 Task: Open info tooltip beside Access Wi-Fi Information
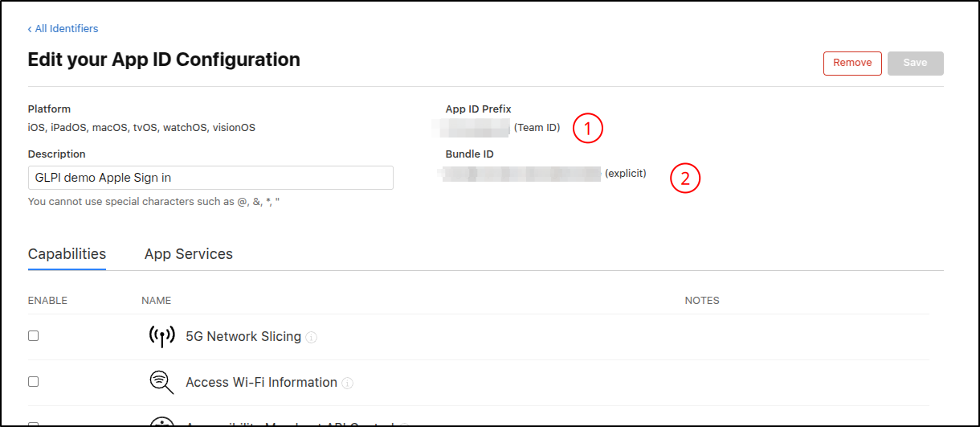(x=348, y=384)
